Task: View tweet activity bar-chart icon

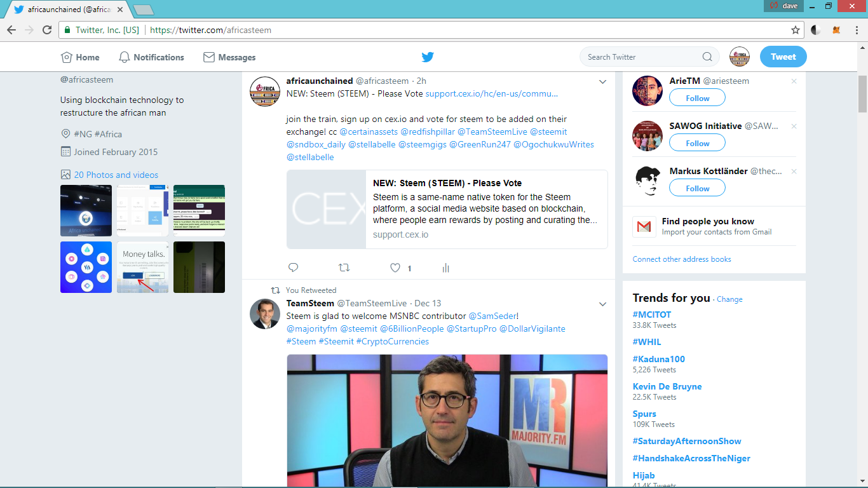Action: pyautogui.click(x=445, y=268)
